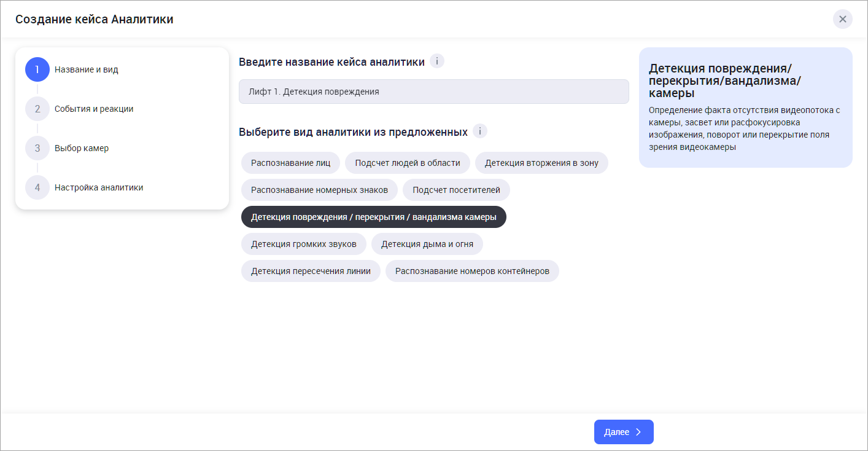868x451 pixels.
Task: Click info icon beside analytics type heading
Action: click(479, 131)
